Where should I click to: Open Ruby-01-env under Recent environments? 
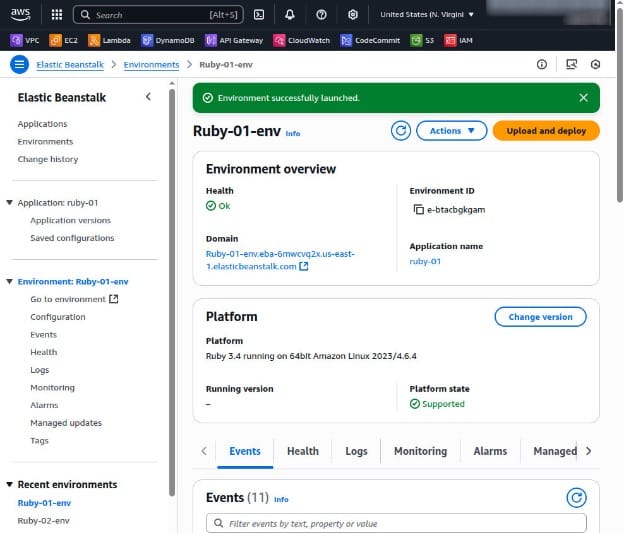tap(44, 503)
